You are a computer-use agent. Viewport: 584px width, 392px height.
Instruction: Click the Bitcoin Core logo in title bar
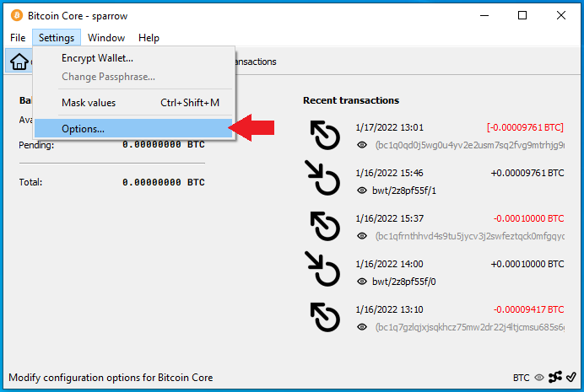[x=17, y=16]
